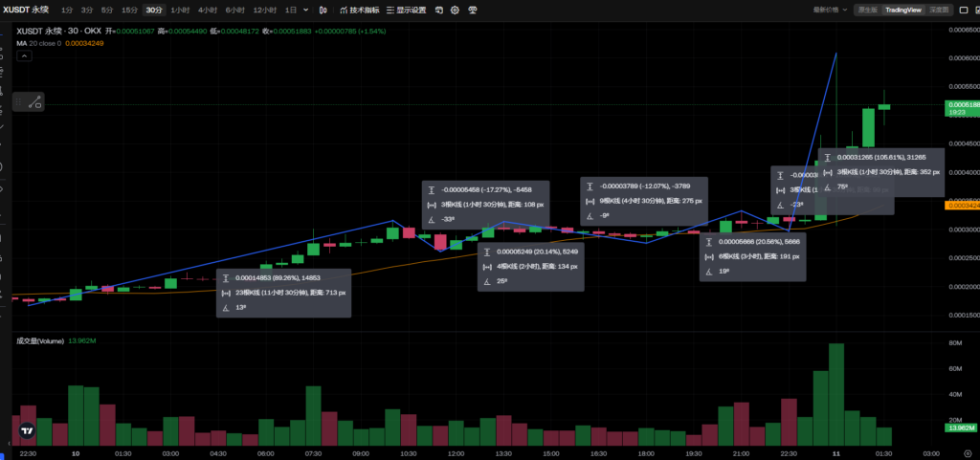Image resolution: width=980 pixels, height=460 pixels.
Task: Open the 显示设置 display settings
Action: pos(408,10)
